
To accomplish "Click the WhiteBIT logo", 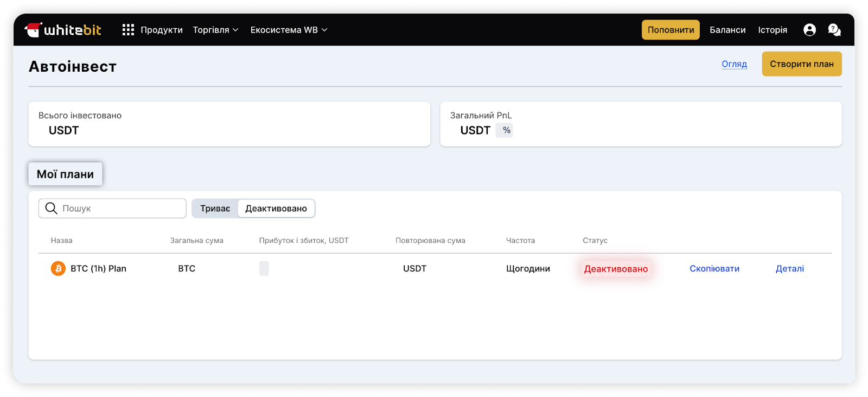I will [63, 30].
